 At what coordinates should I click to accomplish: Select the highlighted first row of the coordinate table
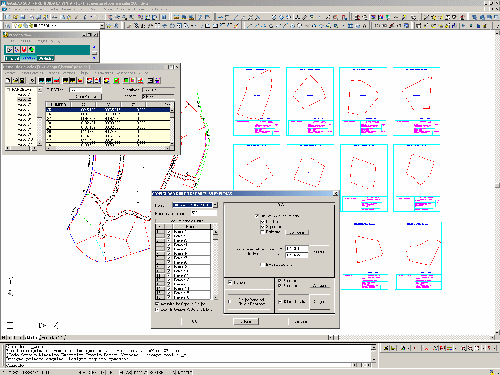click(x=108, y=110)
